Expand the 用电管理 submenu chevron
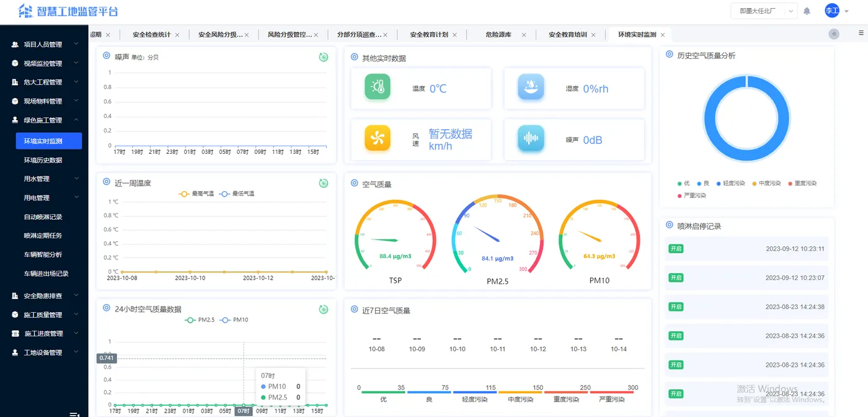Image resolution: width=868 pixels, height=417 pixels. click(76, 197)
